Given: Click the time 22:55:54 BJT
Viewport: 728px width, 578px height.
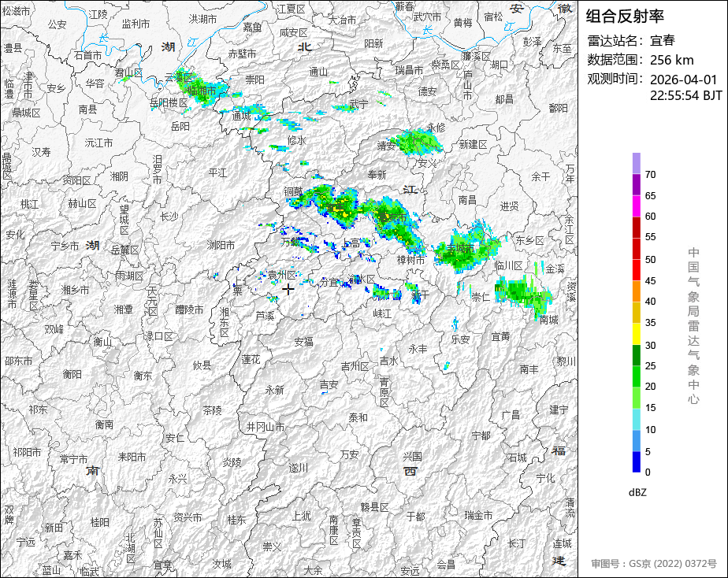Looking at the screenshot, I should 685,95.
